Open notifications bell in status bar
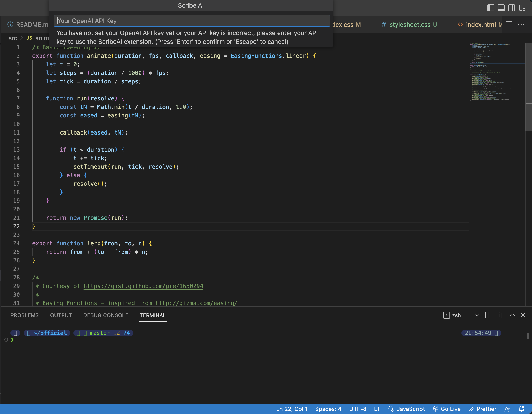Screen dimensions: 532x414 [x=522, y=409]
